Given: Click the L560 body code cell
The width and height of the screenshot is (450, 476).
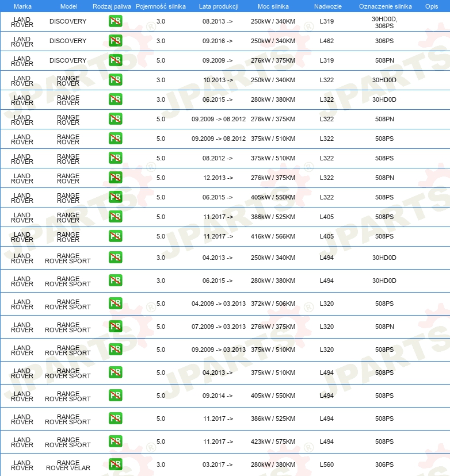Looking at the screenshot, I should (327, 465).
